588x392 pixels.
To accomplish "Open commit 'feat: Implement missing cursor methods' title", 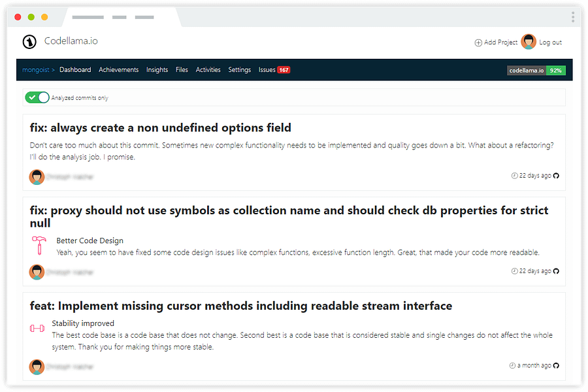I will (x=240, y=306).
